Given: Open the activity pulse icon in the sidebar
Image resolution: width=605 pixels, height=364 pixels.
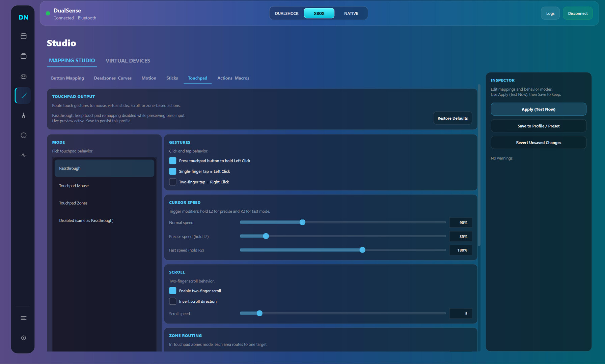Looking at the screenshot, I should (x=23, y=155).
